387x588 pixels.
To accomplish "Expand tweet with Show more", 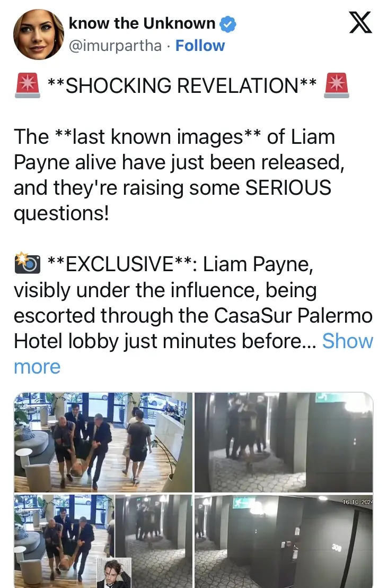I will point(193,353).
